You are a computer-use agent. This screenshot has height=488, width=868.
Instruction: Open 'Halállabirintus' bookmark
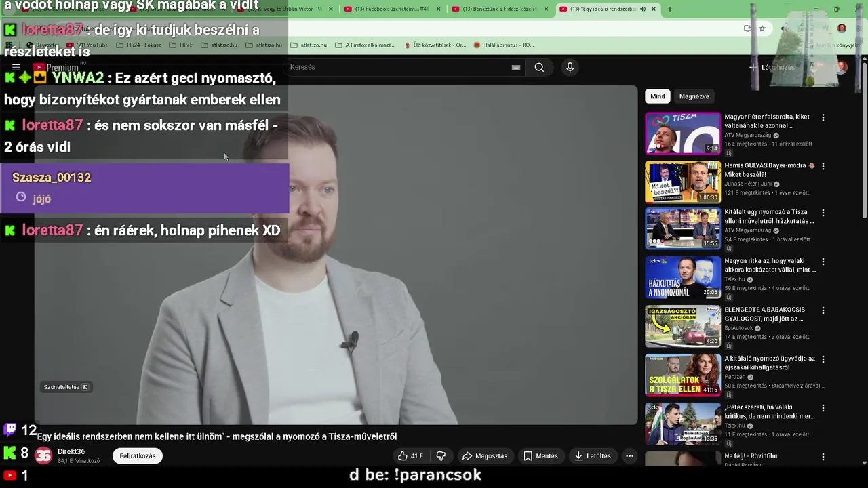click(x=504, y=45)
